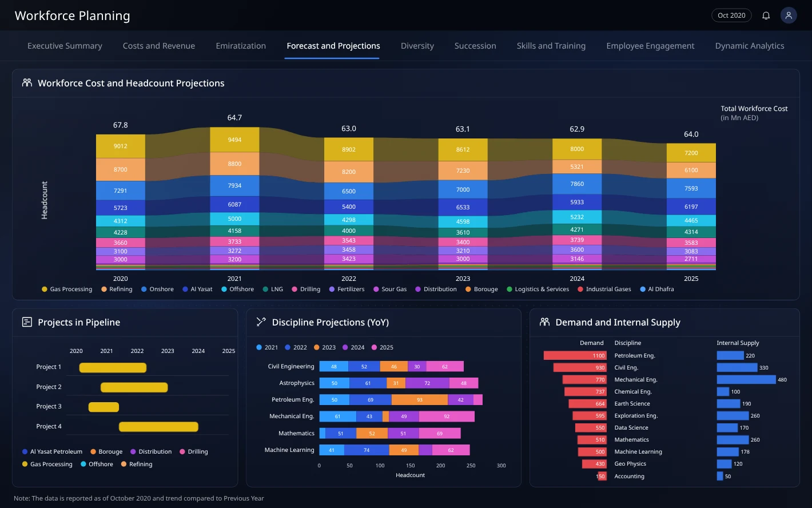
Task: Toggle the Onshore legend item
Action: pos(157,289)
